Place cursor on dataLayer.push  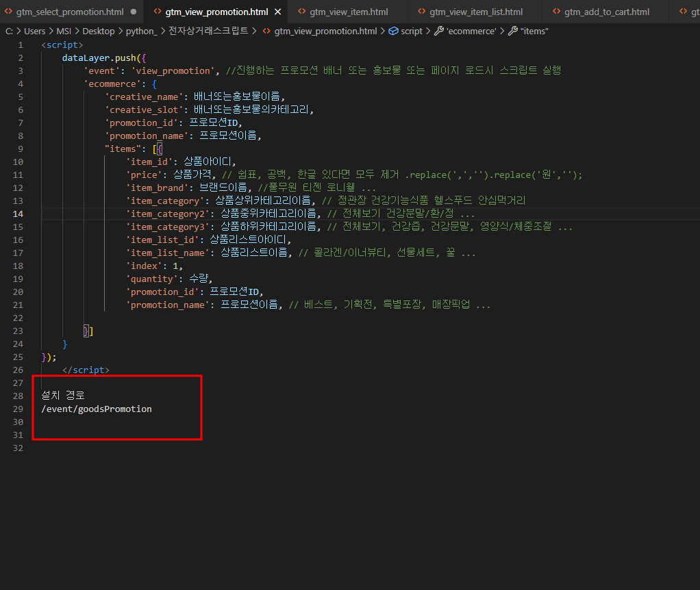(x=99, y=58)
